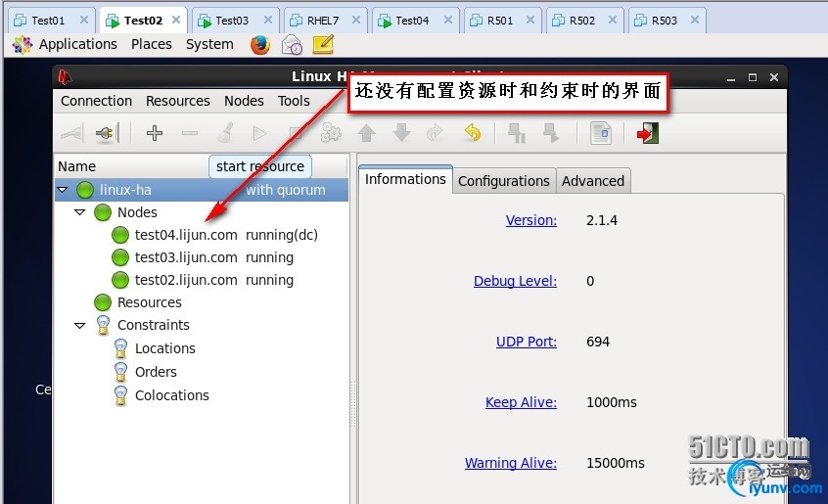This screenshot has width=828, height=504.
Task: Click the green status icon beside Resources
Action: pos(103,302)
